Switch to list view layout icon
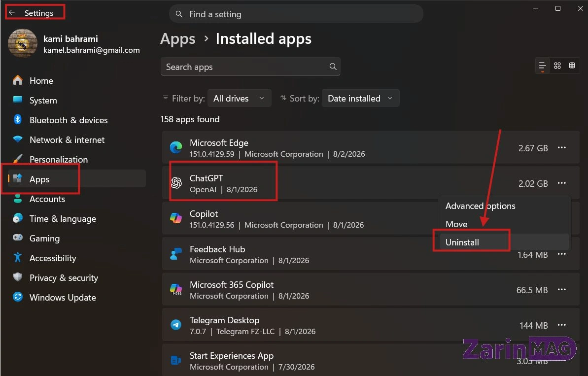588x376 pixels. 542,66
